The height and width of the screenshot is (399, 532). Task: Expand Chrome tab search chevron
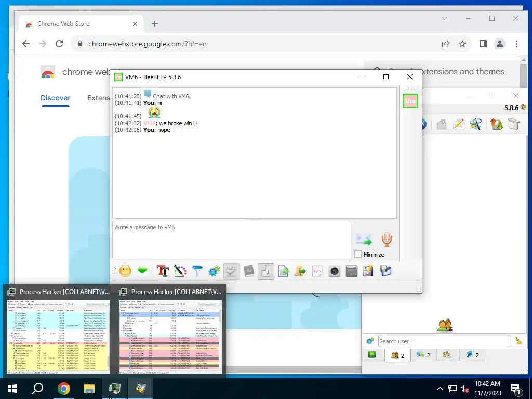click(x=444, y=18)
